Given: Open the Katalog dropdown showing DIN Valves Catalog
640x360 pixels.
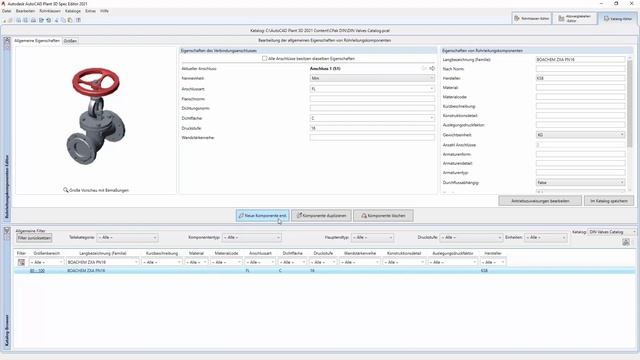Looking at the screenshot, I should click(612, 232).
